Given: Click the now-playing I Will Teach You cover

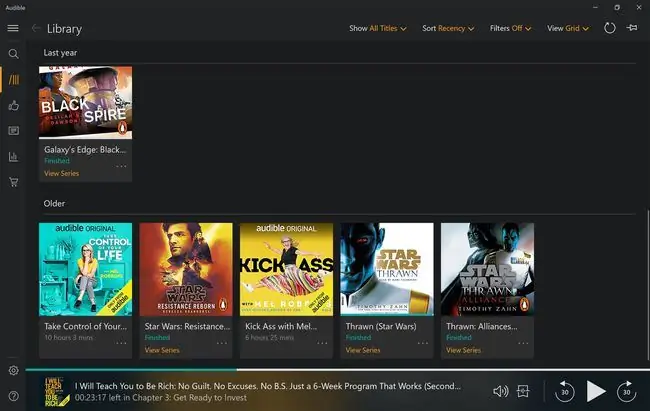Looking at the screenshot, I should pyautogui.click(x=57, y=392).
